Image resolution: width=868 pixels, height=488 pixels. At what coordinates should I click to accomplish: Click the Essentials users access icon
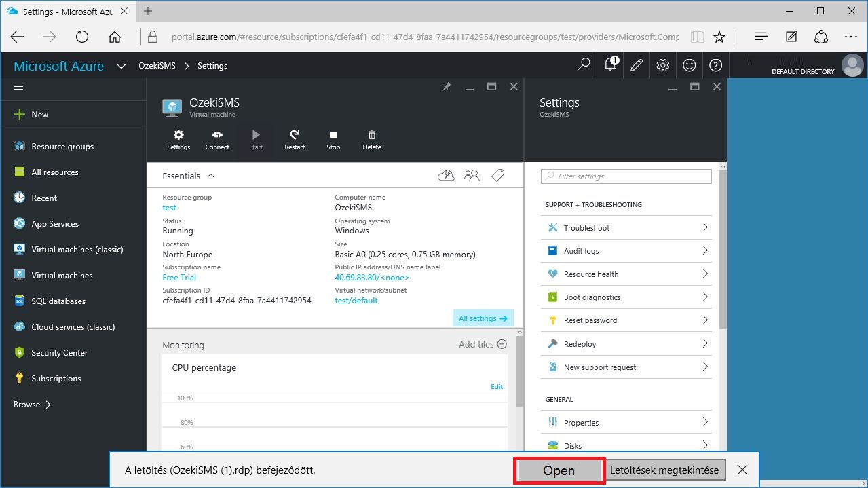click(x=472, y=176)
